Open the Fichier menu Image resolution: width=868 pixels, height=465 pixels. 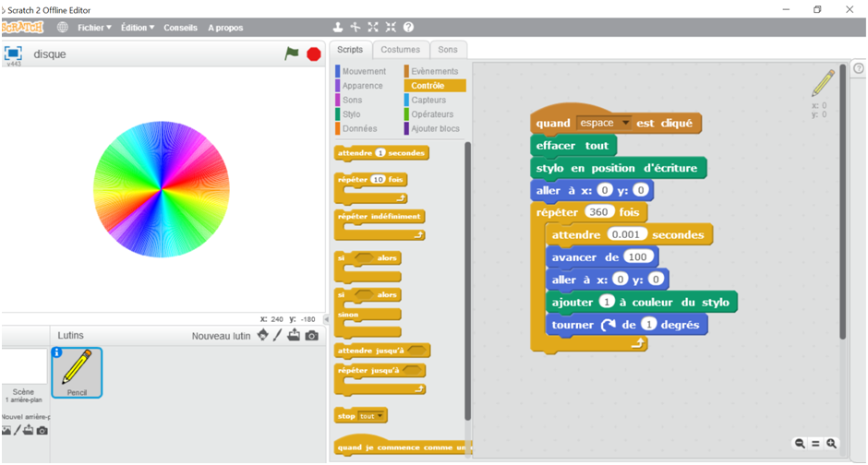94,28
